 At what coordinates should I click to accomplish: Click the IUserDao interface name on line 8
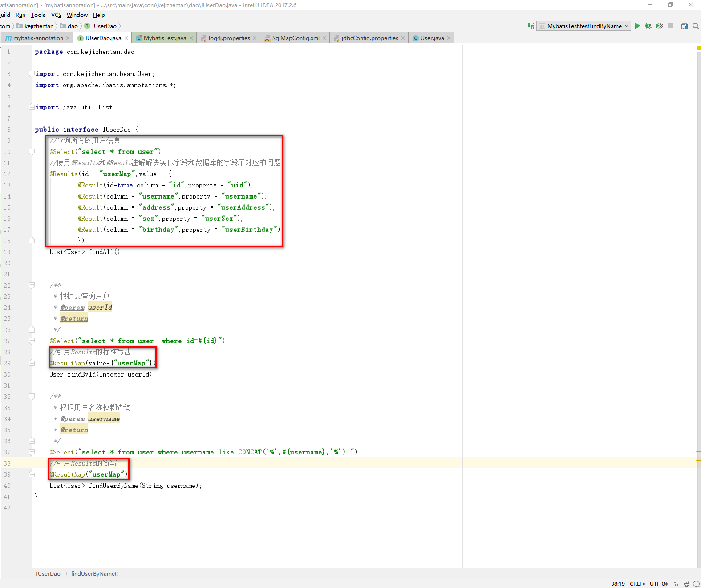click(x=117, y=130)
